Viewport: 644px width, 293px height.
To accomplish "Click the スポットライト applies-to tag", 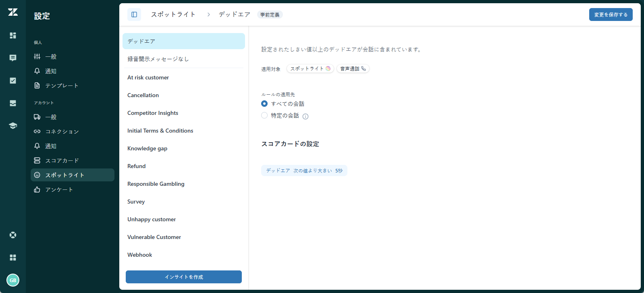I will [310, 69].
